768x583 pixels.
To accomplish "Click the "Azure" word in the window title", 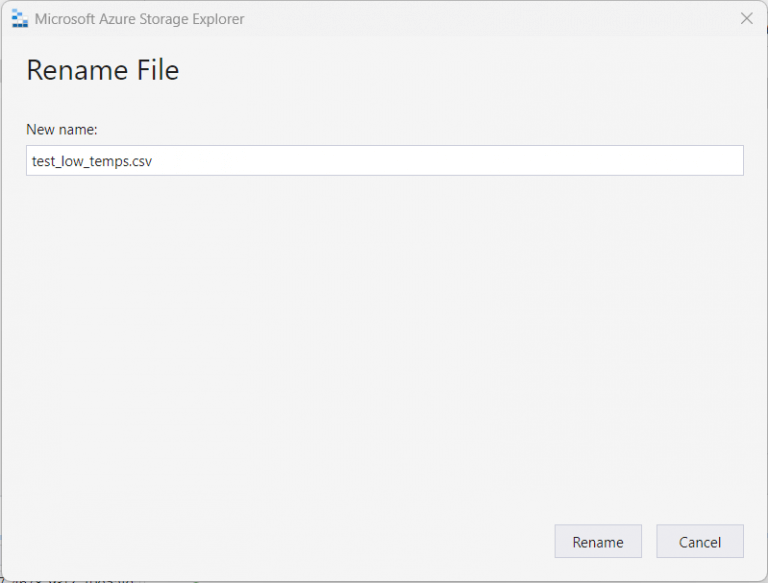I will coord(121,19).
